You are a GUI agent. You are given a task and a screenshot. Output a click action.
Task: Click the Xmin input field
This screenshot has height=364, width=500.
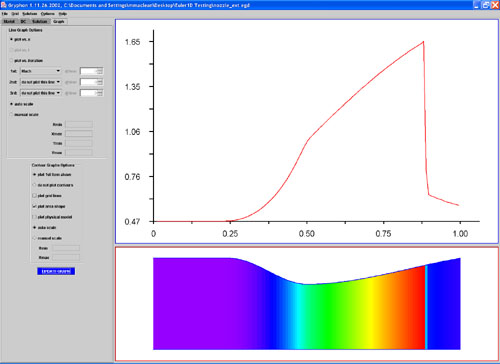[x=79, y=124]
